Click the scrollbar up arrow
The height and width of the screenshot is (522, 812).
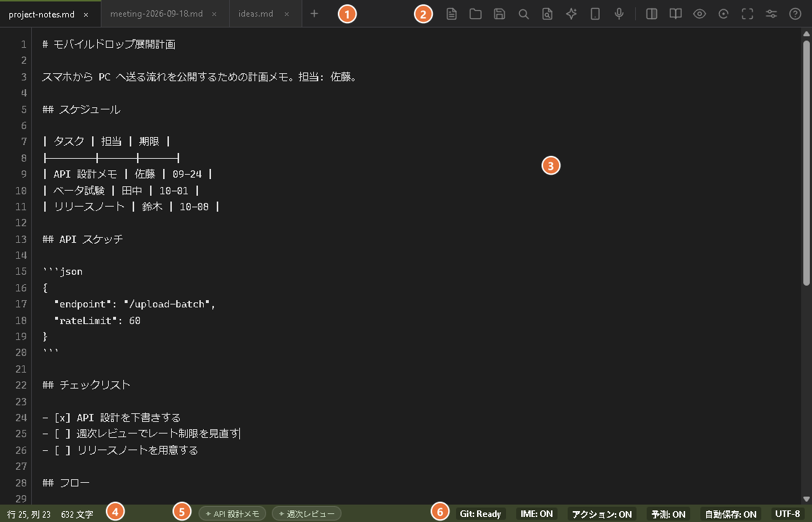806,33
